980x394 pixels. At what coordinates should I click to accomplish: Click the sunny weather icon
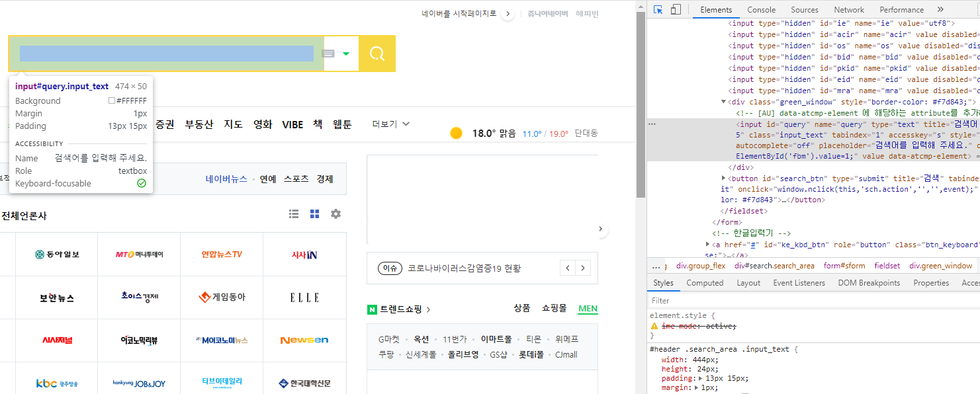point(456,134)
